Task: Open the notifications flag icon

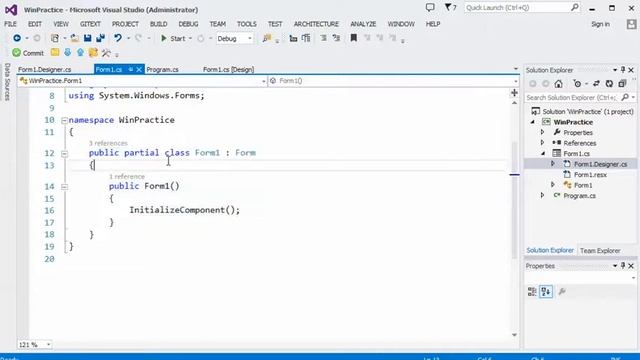Action: 450,7
